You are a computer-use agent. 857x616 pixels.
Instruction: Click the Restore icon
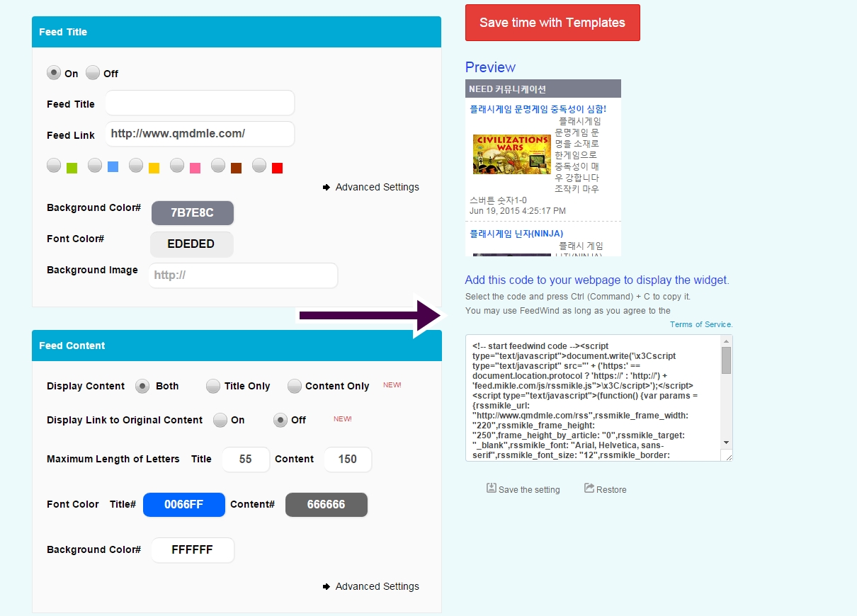[x=589, y=488]
